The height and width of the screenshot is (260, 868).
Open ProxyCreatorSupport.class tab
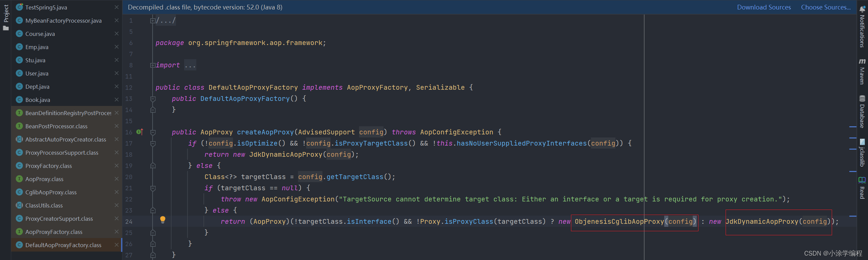(59, 218)
